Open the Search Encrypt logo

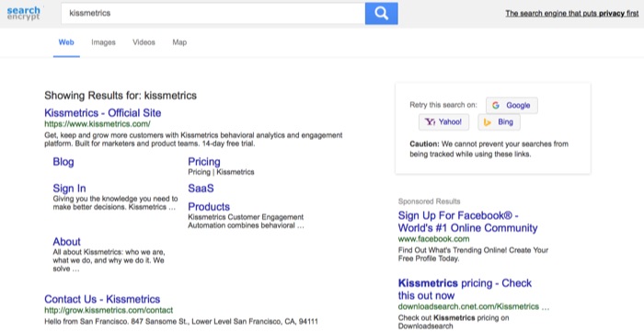pos(24,13)
